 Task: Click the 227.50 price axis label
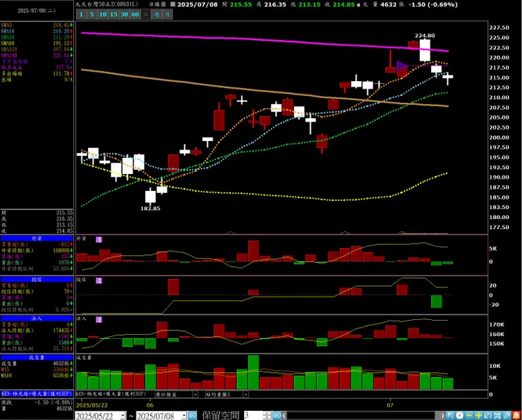click(x=499, y=27)
